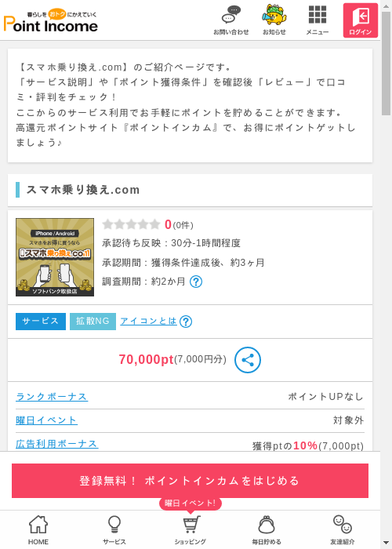Viewport: 392px width, 549px height.
Task: Open the お知らせ mascot notification icon
Action: [x=274, y=20]
